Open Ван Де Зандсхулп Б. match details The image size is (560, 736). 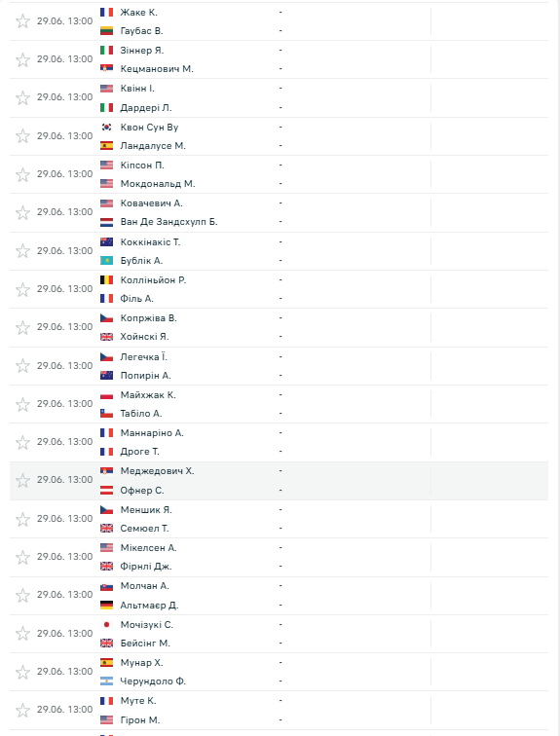click(x=279, y=212)
